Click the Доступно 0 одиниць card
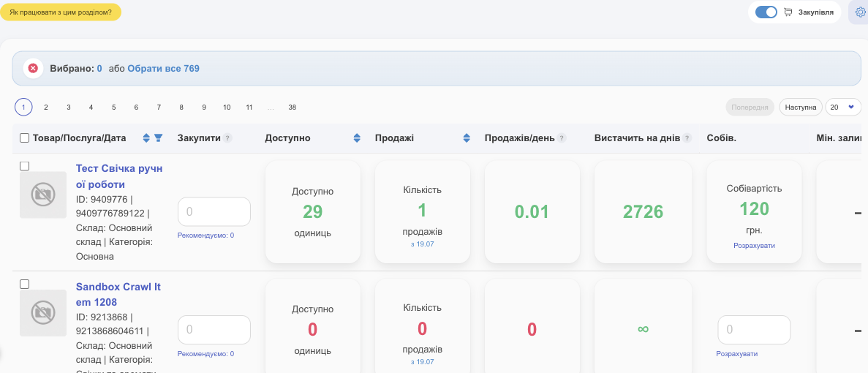This screenshot has height=373, width=868. coord(313,326)
